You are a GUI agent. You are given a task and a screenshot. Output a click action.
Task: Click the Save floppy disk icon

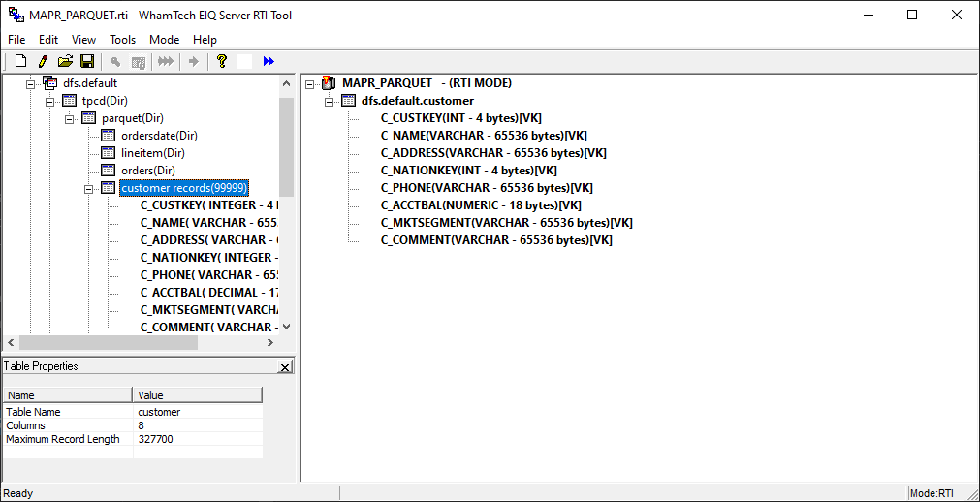tap(87, 61)
